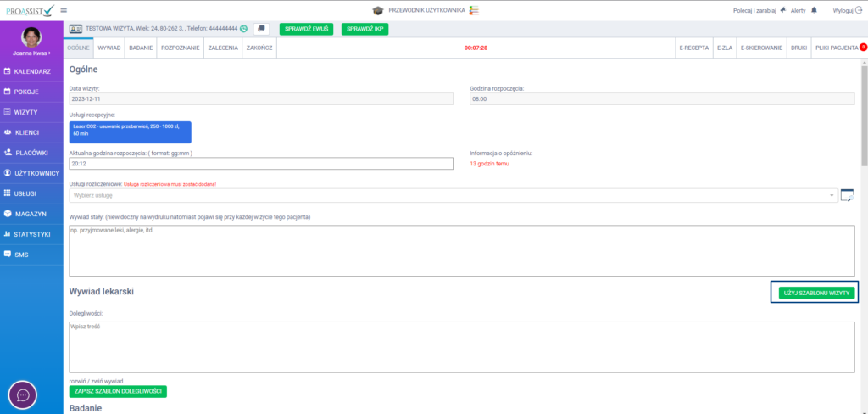The width and height of the screenshot is (868, 414).
Task: Click the Wyloguj logout icon
Action: [859, 10]
